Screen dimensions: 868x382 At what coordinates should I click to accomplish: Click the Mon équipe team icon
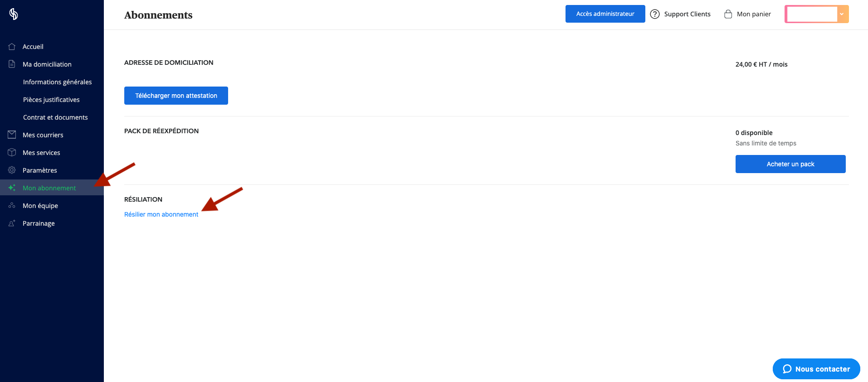point(12,205)
